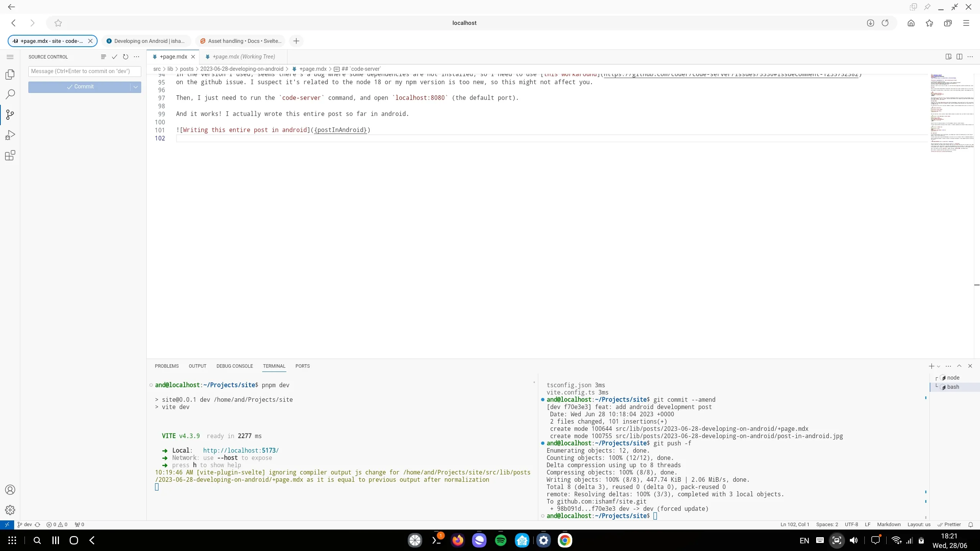Refresh the Source Control repository

coord(126,57)
